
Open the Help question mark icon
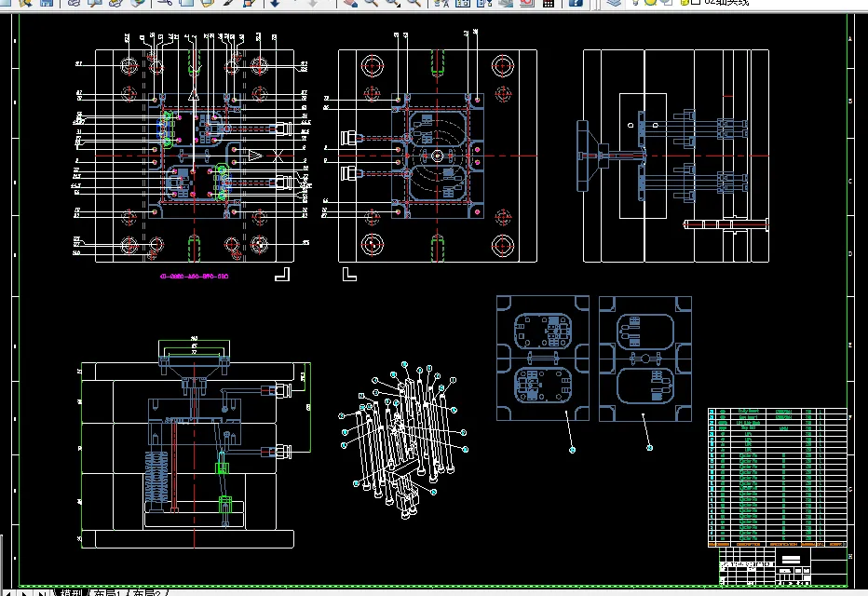[x=576, y=3]
